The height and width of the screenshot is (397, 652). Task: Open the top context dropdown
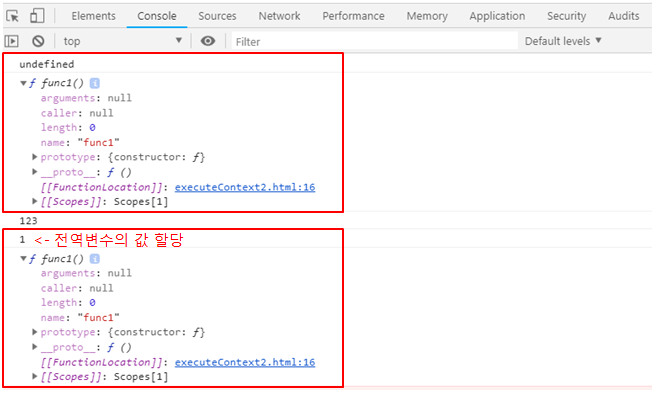123,41
